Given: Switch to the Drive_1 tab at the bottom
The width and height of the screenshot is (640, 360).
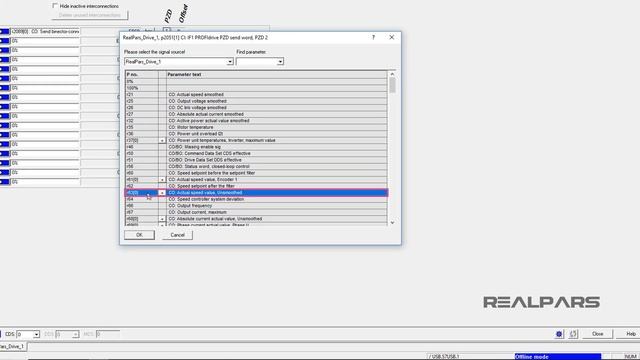Looking at the screenshot, I should click(x=13, y=347).
